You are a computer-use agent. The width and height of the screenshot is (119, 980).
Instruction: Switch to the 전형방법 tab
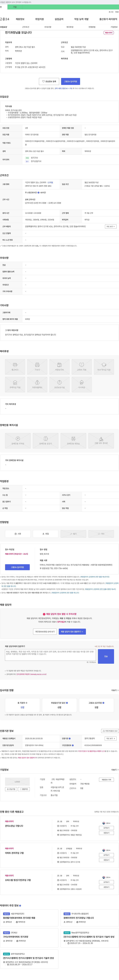coord(92,27)
